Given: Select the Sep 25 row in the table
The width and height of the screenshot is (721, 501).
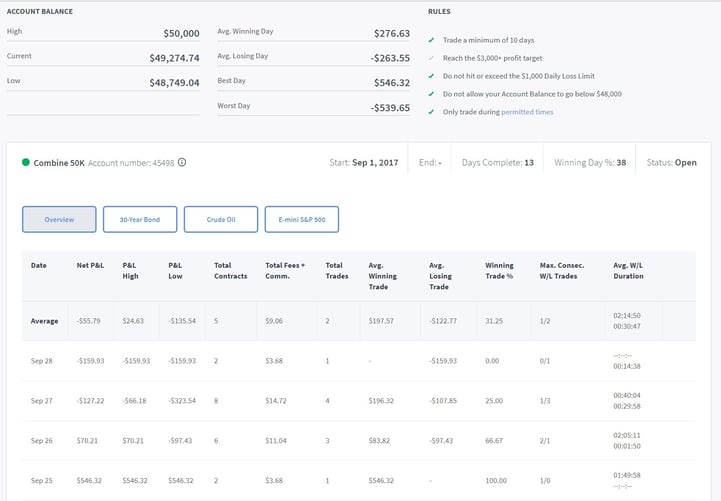Looking at the screenshot, I should (40, 480).
